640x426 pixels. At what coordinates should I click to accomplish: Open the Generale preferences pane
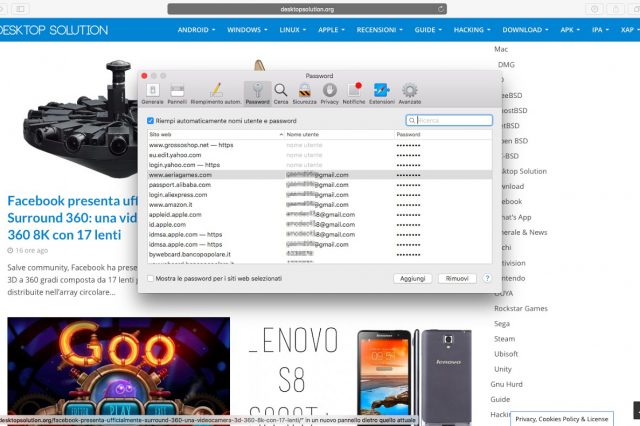153,93
